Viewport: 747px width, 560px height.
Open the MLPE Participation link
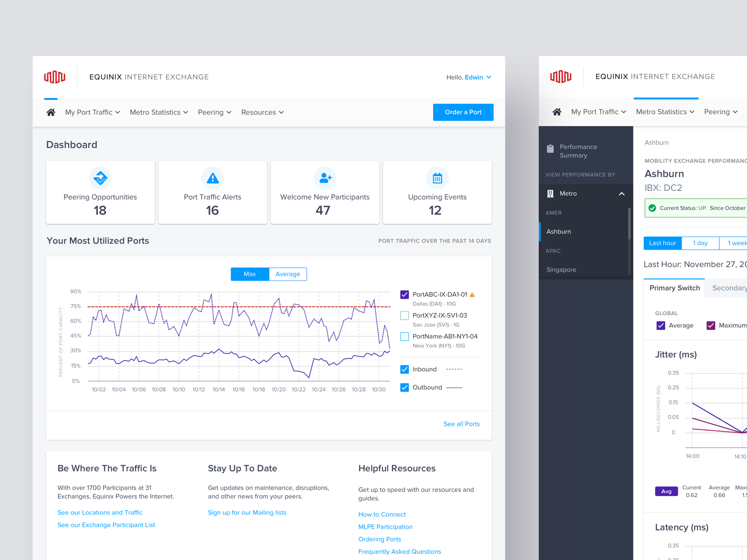click(385, 527)
